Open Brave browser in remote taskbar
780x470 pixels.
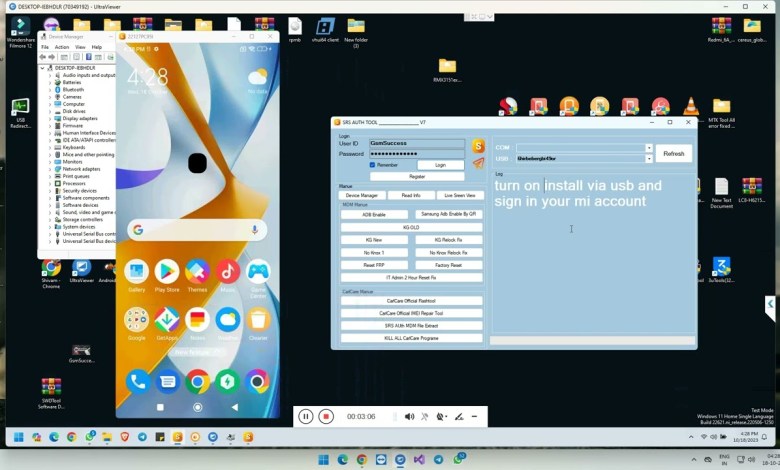124,437
